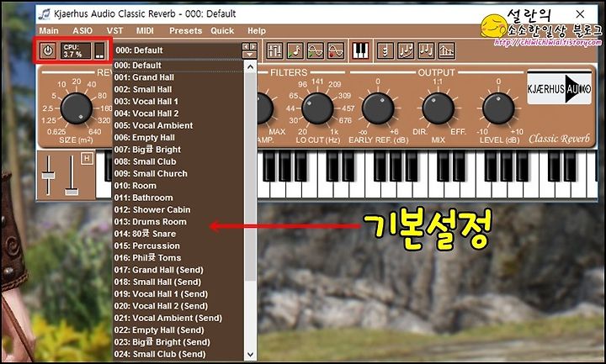Click the LEVEL (dB) output knob
This screenshot has width=606, height=364.
(498, 108)
